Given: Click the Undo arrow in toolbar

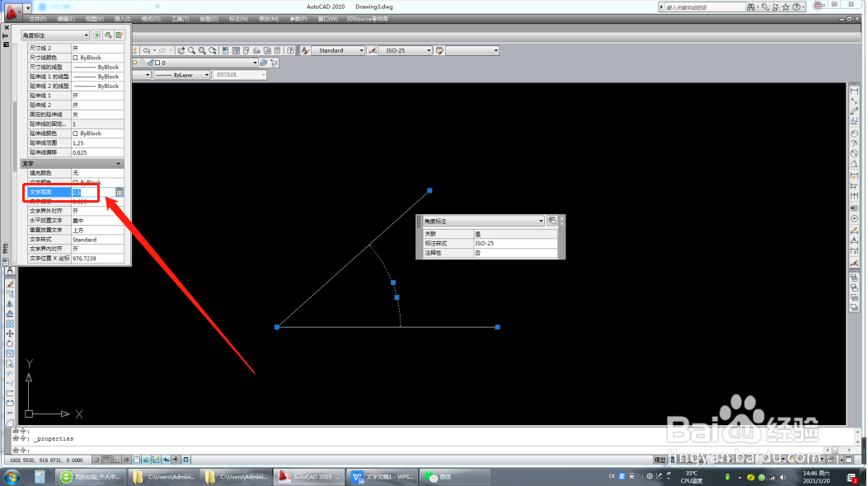Looking at the screenshot, I should pos(147,50).
